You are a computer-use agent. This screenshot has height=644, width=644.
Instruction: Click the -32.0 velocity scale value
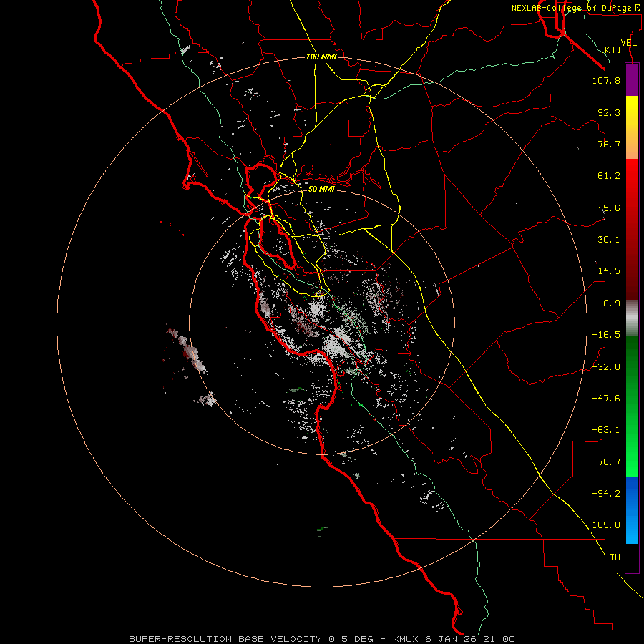[606, 367]
